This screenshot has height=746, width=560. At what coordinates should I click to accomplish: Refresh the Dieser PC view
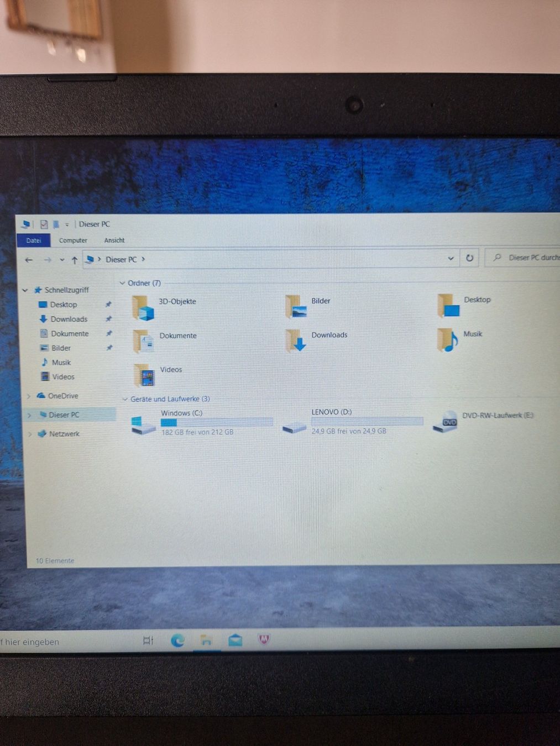469,258
